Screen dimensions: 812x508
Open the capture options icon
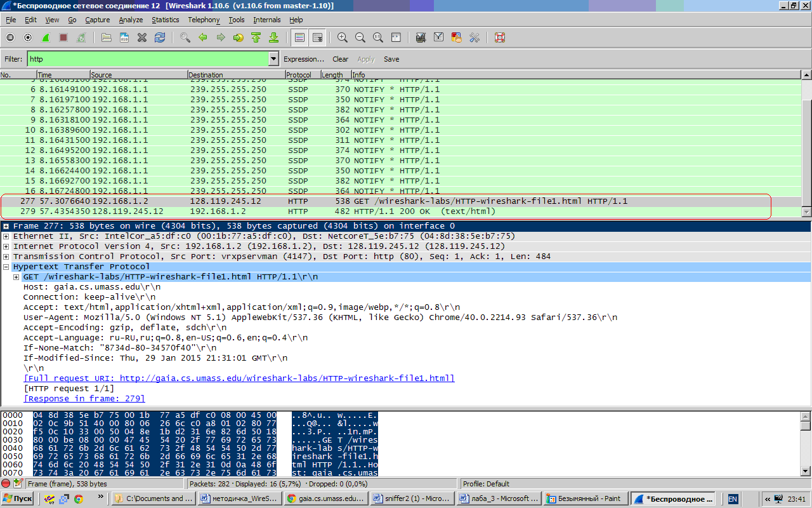click(x=28, y=37)
